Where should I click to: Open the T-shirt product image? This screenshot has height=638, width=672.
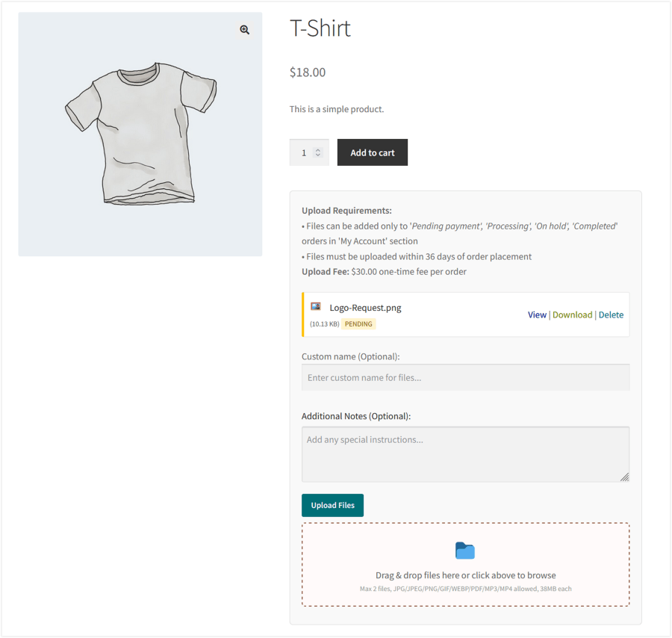[x=140, y=134]
